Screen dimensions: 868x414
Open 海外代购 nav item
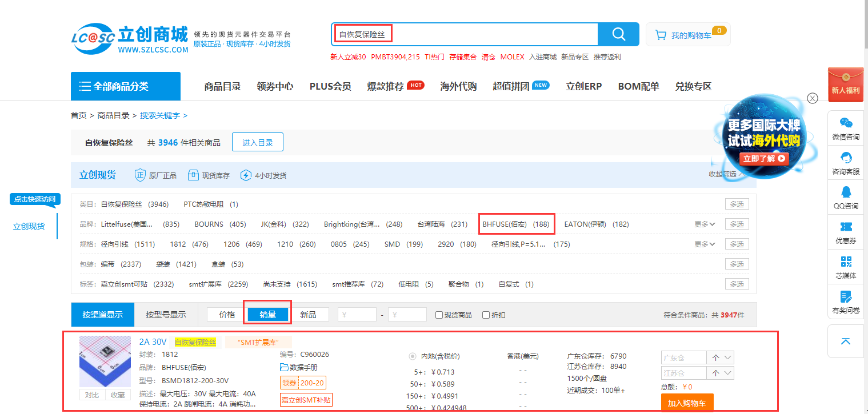tap(458, 86)
